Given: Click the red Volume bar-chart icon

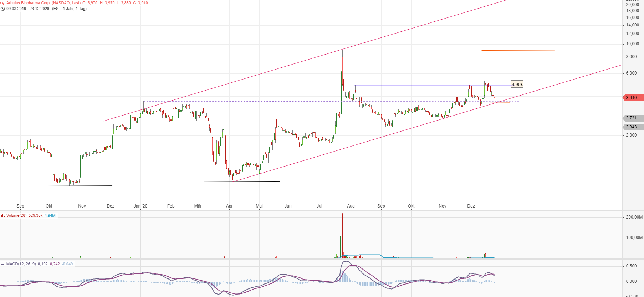Looking at the screenshot, I should click(2, 215).
